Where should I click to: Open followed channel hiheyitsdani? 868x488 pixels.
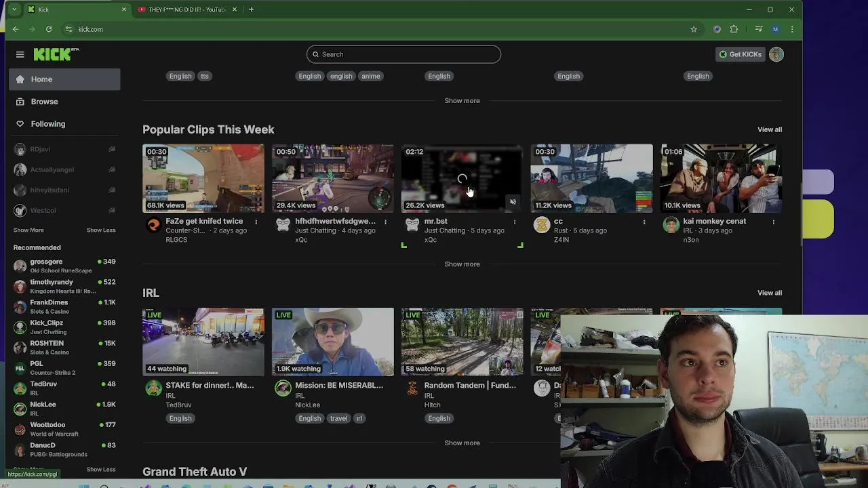(x=64, y=190)
